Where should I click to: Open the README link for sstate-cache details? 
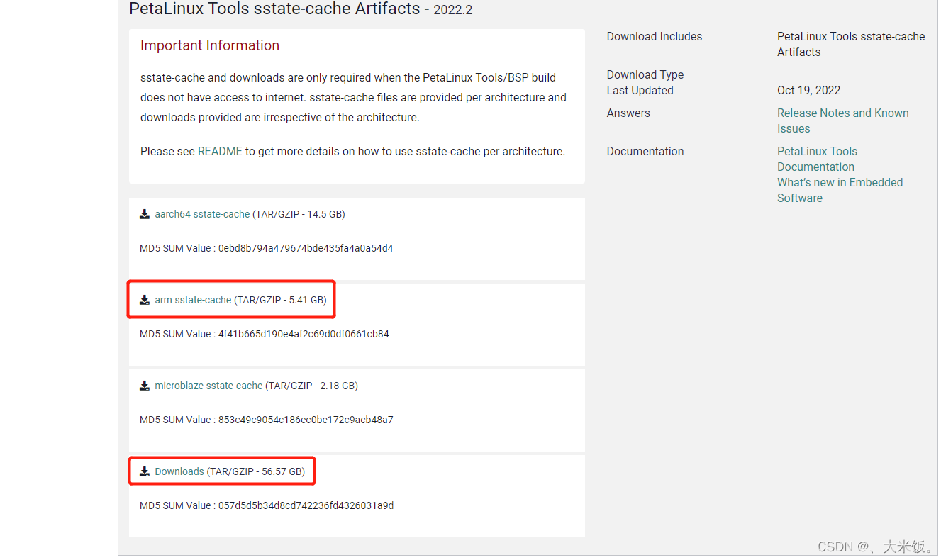(x=220, y=151)
